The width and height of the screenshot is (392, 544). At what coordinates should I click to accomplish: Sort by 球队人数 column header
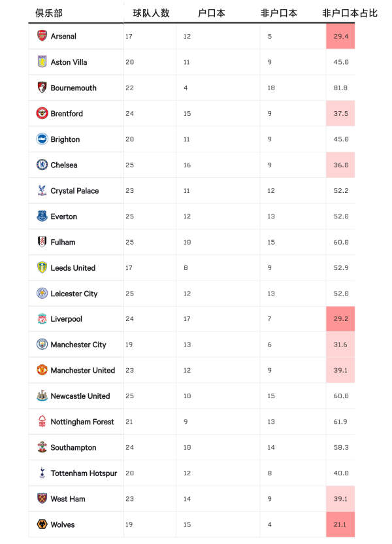[x=151, y=13]
